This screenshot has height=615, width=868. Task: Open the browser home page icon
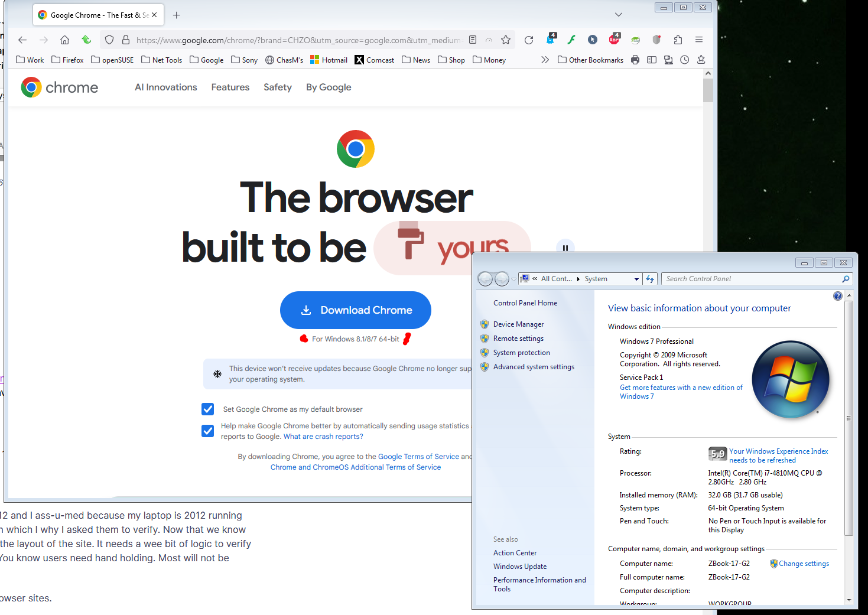(65, 40)
